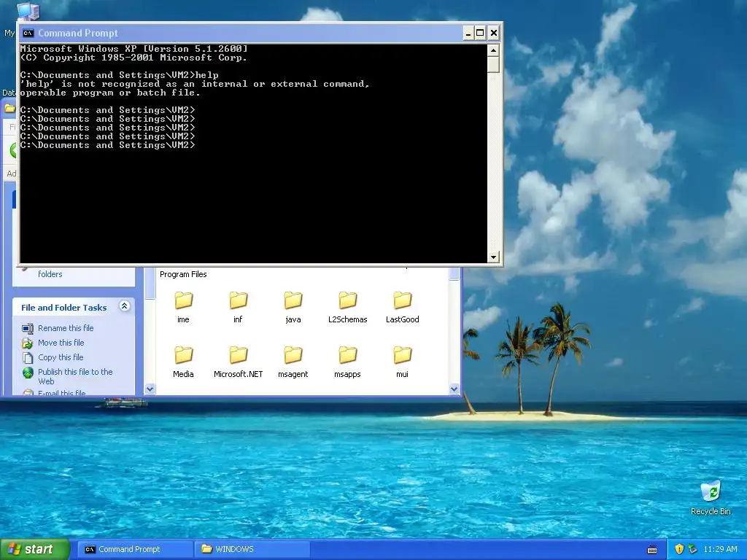Click the network connection tray icon
This screenshot has width=747, height=560.
point(692,549)
